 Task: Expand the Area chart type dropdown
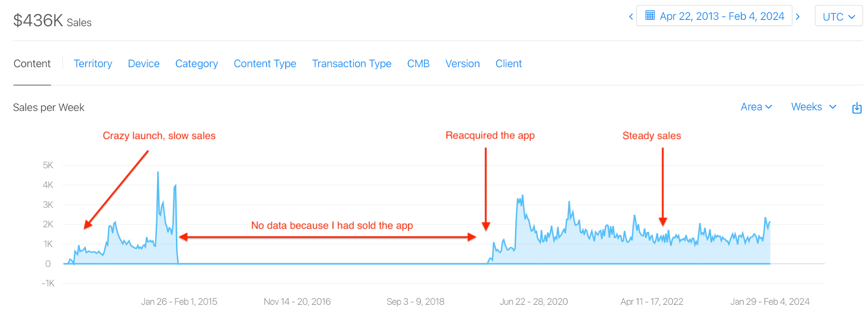pos(756,107)
